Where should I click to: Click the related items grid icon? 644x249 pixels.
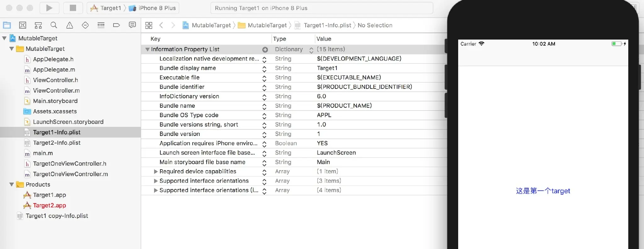tap(149, 25)
